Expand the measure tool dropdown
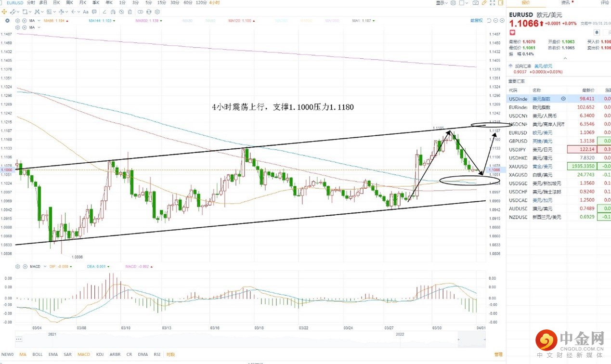This screenshot has width=611, height=364. click(67, 12)
